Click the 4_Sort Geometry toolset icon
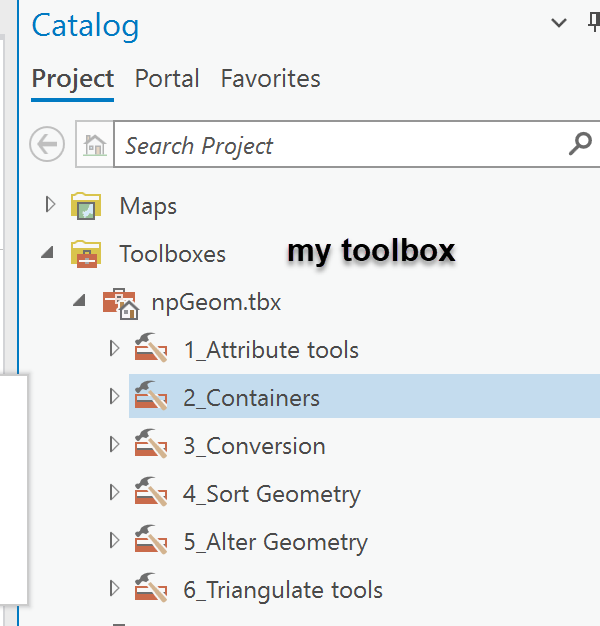Screen dimensions: 600x626 (151, 494)
